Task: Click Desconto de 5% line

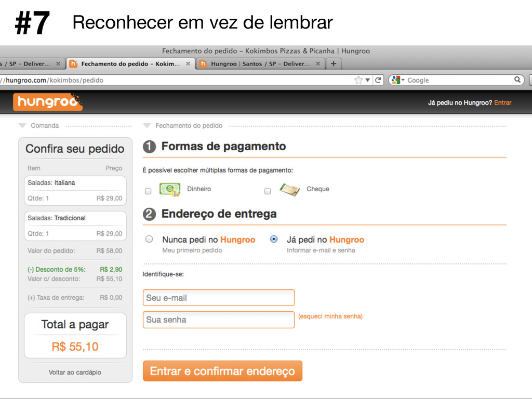Action: click(75, 270)
